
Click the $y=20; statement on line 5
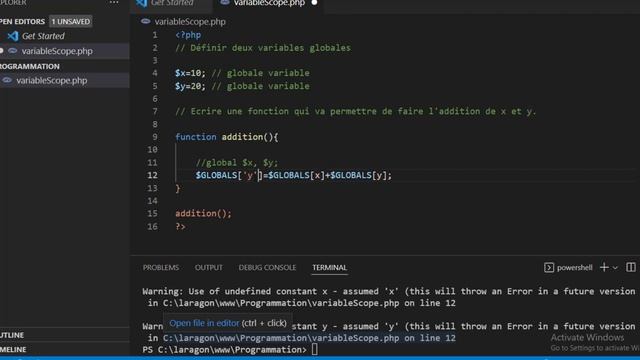(x=190, y=86)
